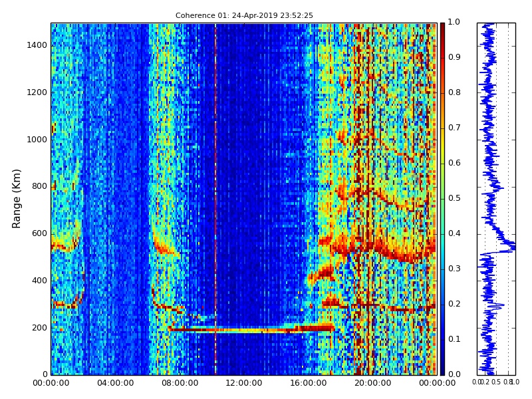The width and height of the screenshot is (532, 399).
Task: Click the colorbar 0.1 label
Action: tap(454, 339)
